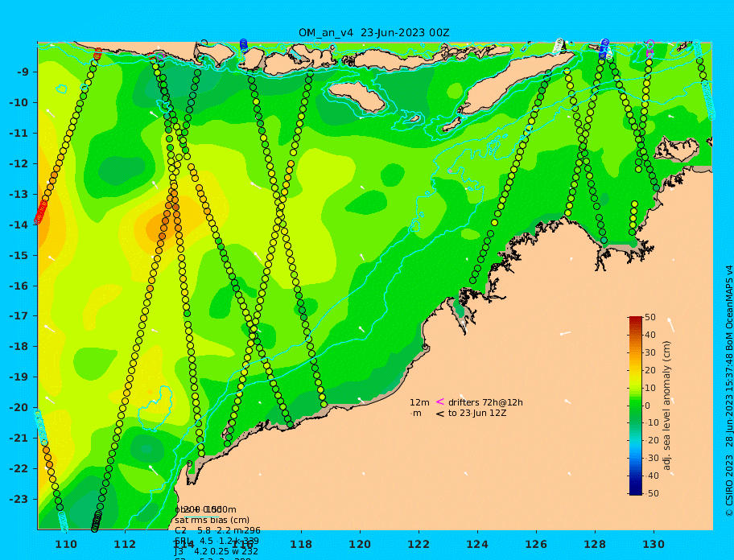Click the title OM_an_v4 23-Jun-2023 00Z
The width and height of the screenshot is (734, 560).
pyautogui.click(x=373, y=33)
